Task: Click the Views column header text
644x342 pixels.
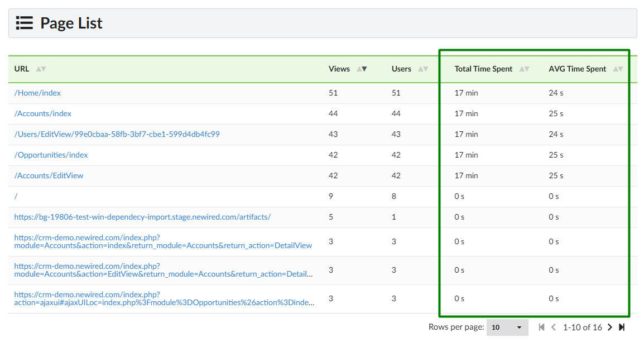Action: tap(339, 69)
